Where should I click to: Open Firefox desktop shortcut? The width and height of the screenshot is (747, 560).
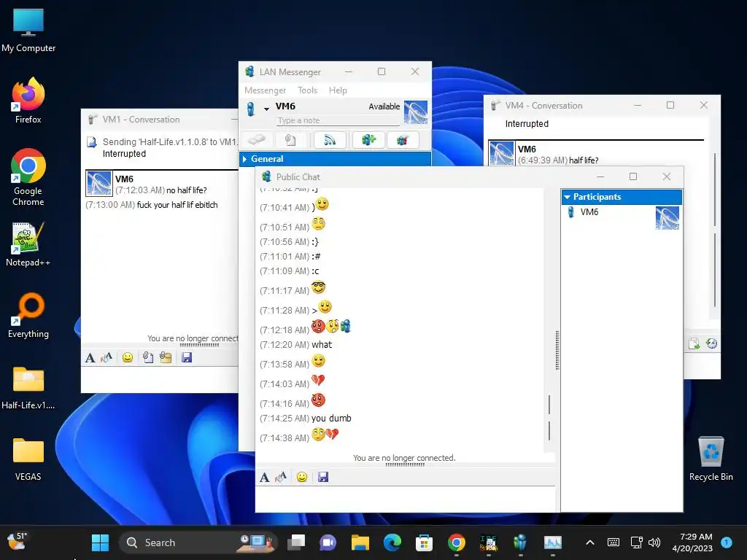click(x=28, y=101)
